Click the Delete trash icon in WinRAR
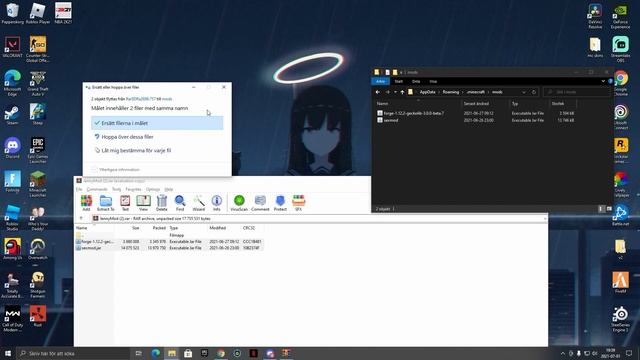Screen dimensions: 640x360 [x=162, y=202]
